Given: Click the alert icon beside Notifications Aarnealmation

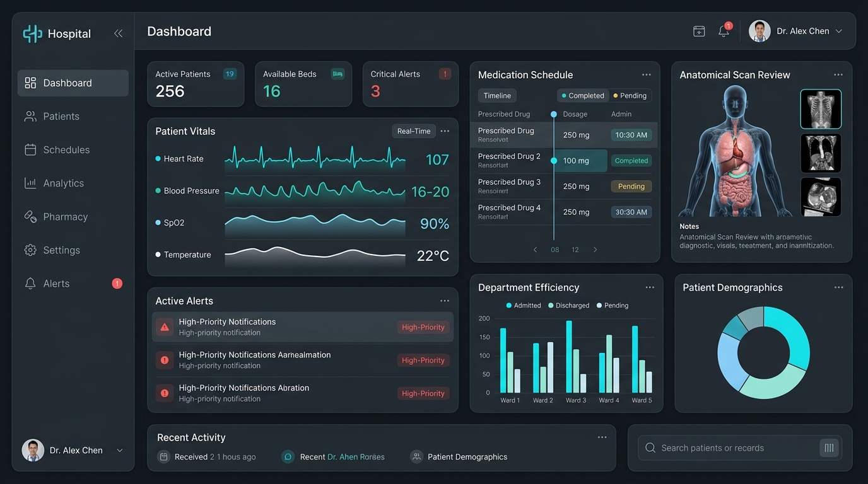Looking at the screenshot, I should click(165, 360).
